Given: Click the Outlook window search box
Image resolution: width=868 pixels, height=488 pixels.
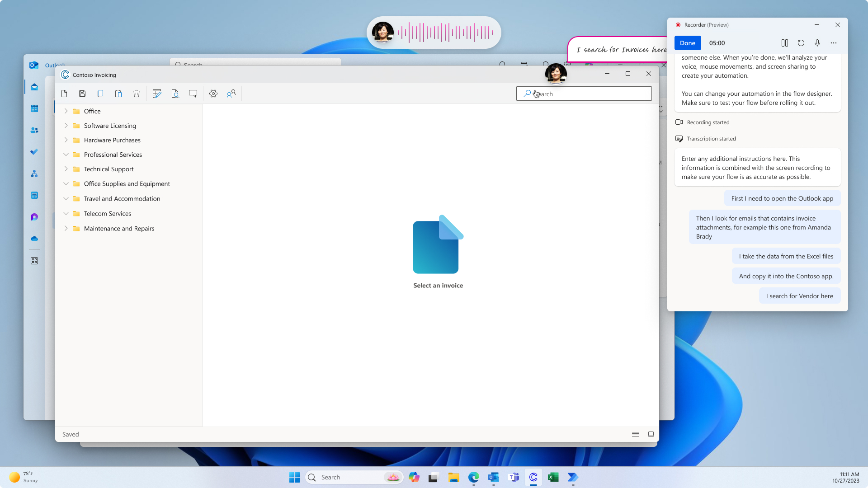Looking at the screenshot, I should 255,62.
